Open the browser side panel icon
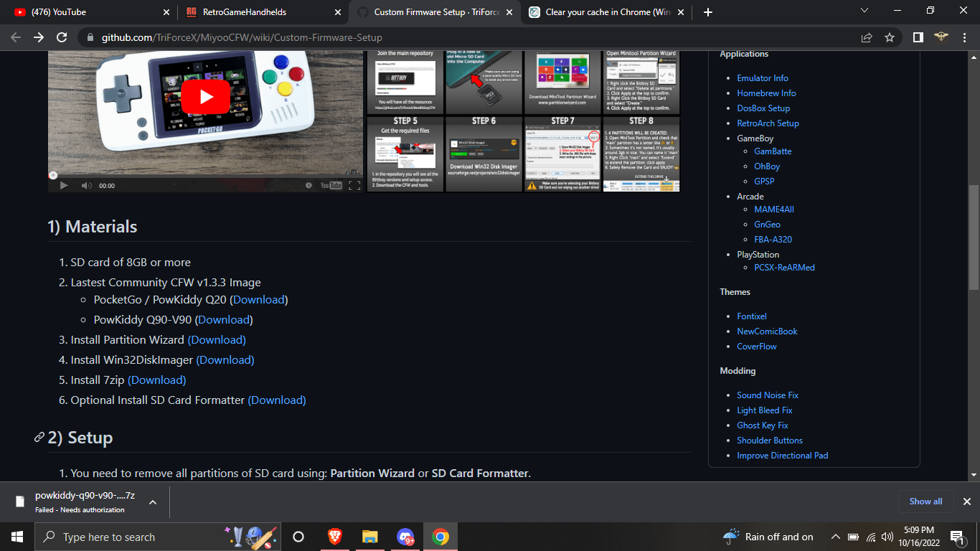The width and height of the screenshot is (980, 551). 918,37
